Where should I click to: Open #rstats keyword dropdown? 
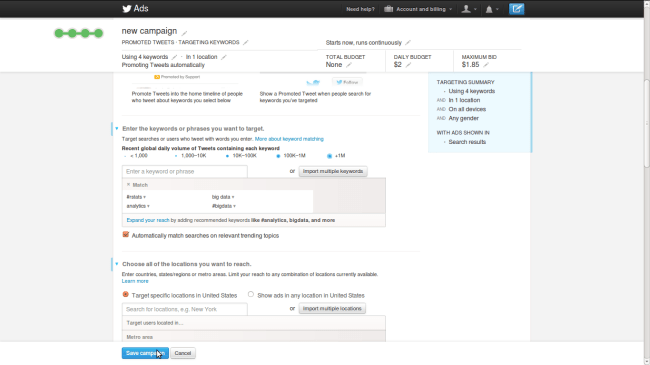coord(136,197)
